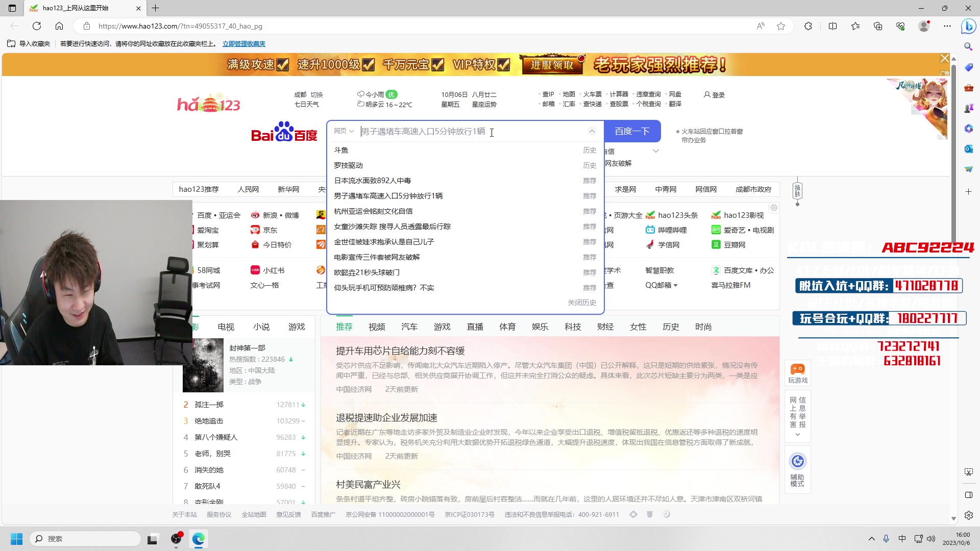
Task: Open the 登录 login link
Action: pyautogui.click(x=714, y=95)
